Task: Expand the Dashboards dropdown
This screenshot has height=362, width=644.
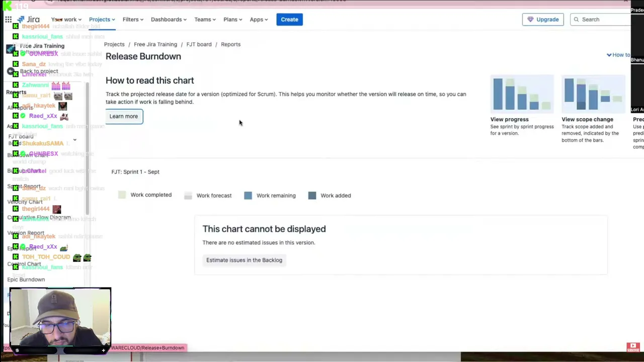Action: [x=169, y=20]
